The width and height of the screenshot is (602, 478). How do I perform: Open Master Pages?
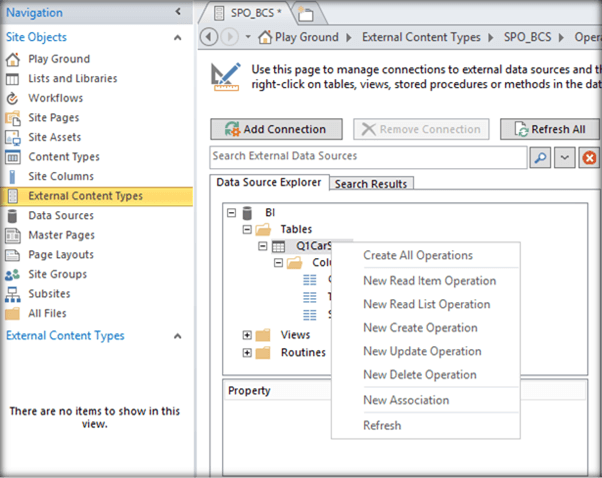click(x=61, y=235)
